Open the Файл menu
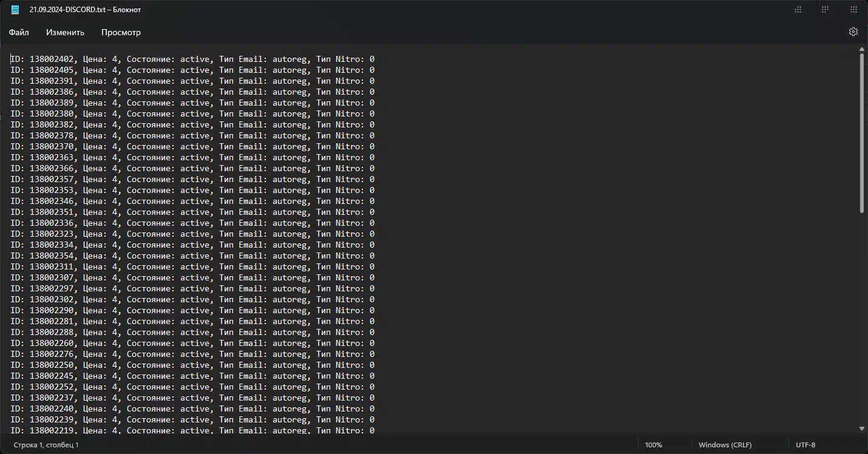This screenshot has height=454, width=868. [x=19, y=32]
